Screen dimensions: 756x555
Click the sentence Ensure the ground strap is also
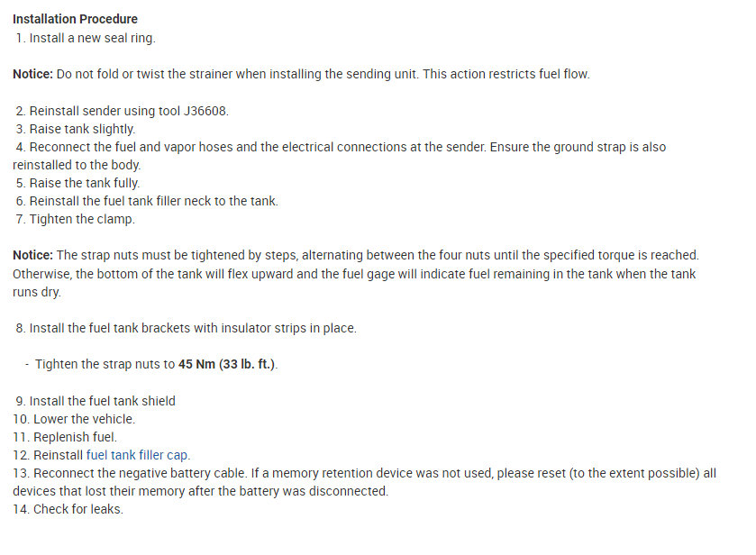click(578, 147)
